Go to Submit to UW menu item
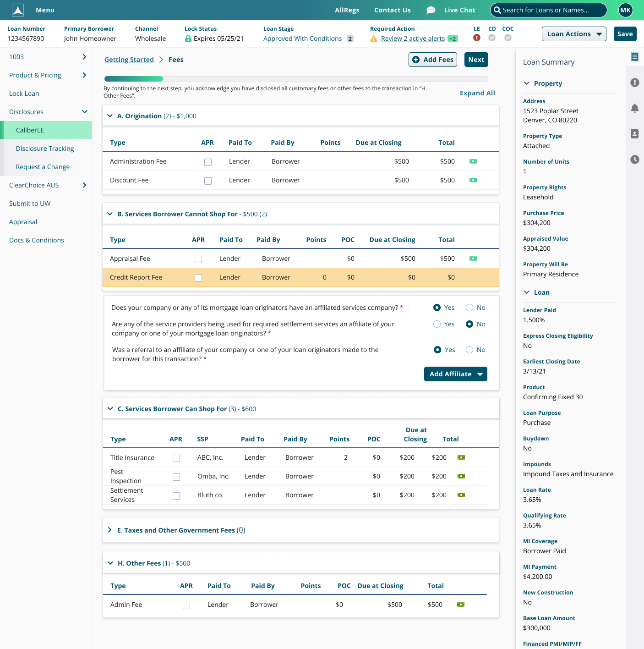Viewport: 644px width, 649px height. [x=30, y=203]
